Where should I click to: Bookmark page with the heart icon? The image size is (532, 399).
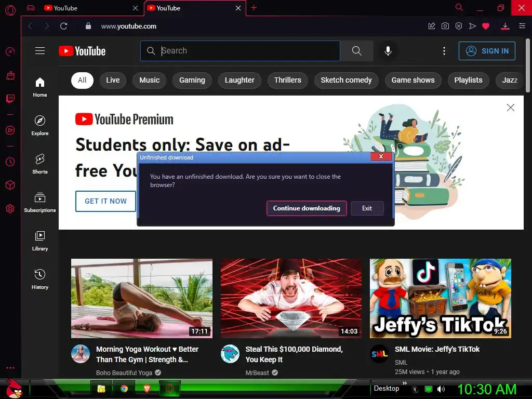pyautogui.click(x=486, y=26)
